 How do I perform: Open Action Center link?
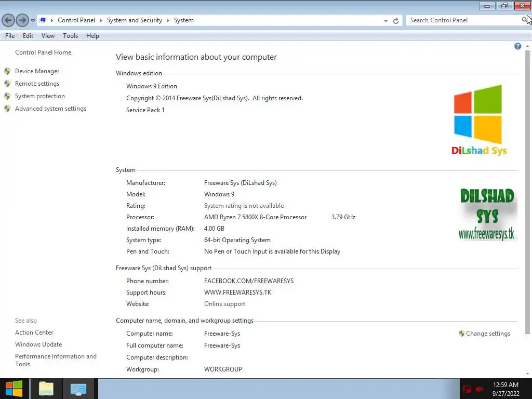[34, 332]
